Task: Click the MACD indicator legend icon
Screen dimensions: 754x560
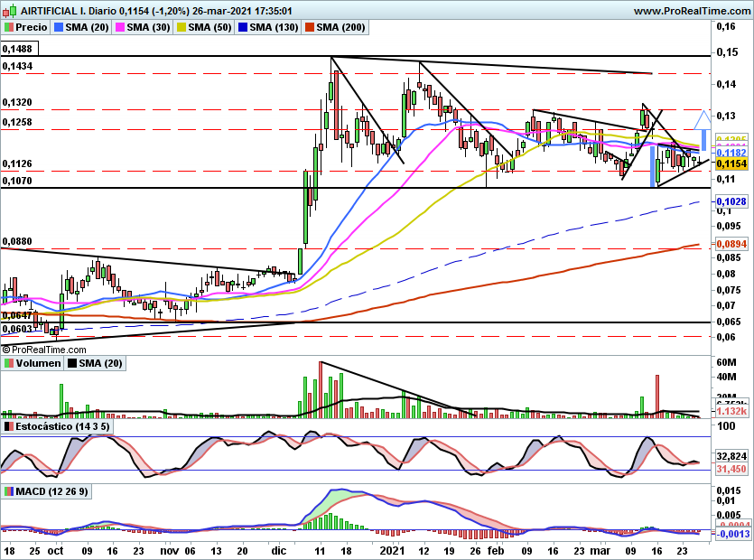Action: click(8, 491)
